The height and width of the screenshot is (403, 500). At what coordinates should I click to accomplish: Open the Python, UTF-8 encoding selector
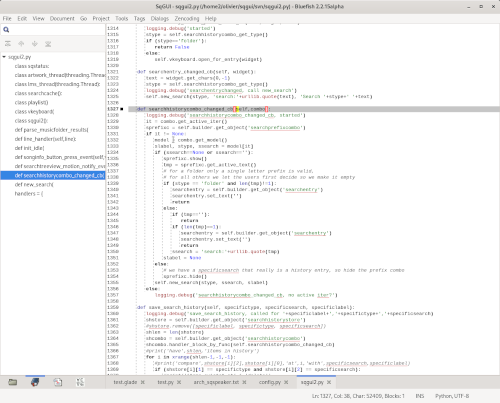click(x=452, y=396)
